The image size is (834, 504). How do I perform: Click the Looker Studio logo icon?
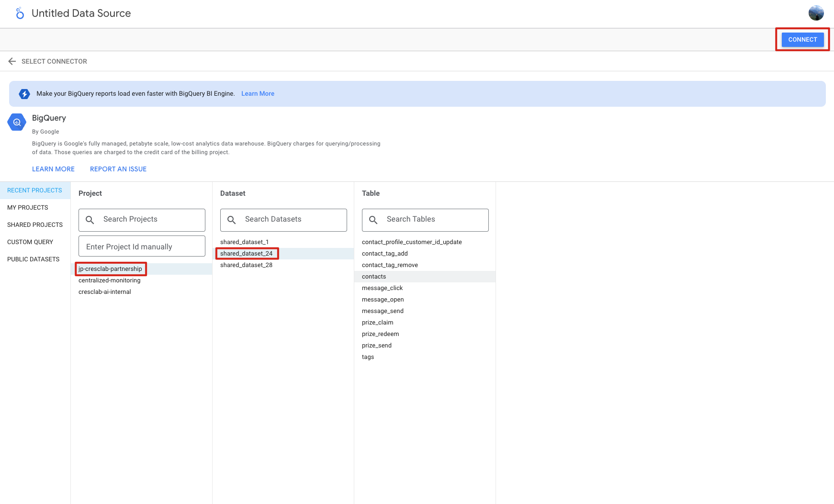(x=20, y=13)
